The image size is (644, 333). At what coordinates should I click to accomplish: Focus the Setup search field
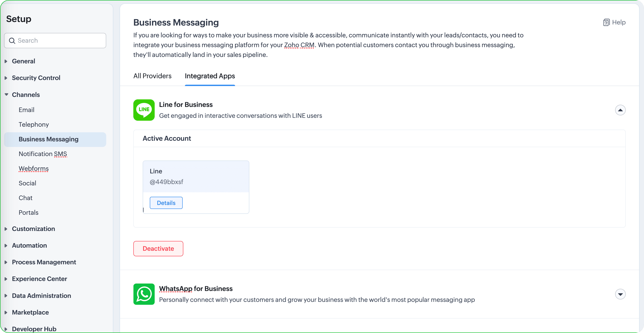pos(60,40)
